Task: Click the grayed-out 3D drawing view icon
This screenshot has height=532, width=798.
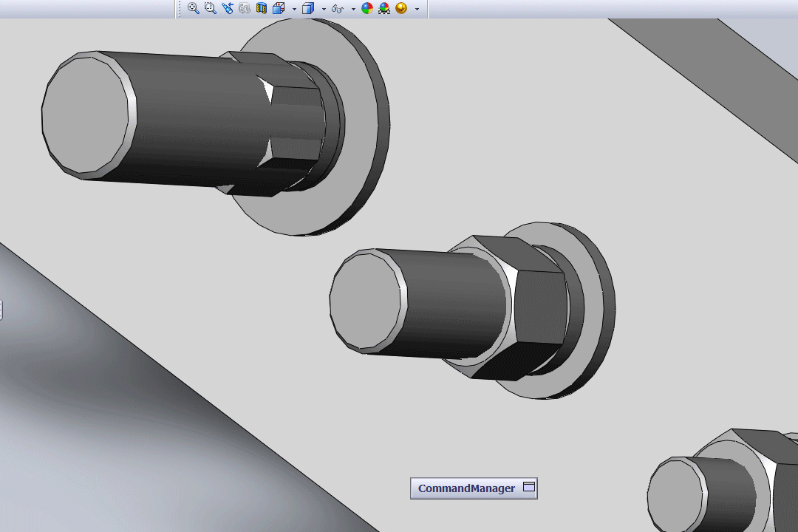Action: pos(245,8)
